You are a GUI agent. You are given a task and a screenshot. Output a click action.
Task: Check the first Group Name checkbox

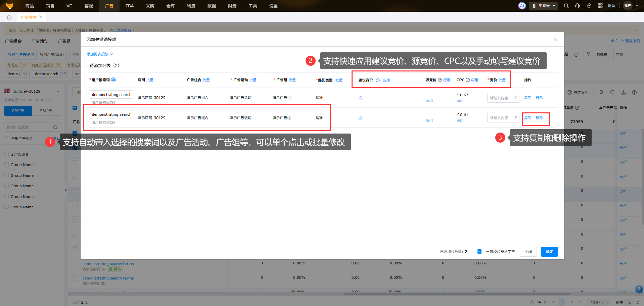coord(7,165)
